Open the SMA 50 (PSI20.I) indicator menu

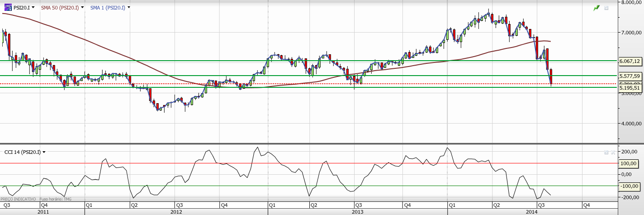pyautogui.click(x=83, y=7)
